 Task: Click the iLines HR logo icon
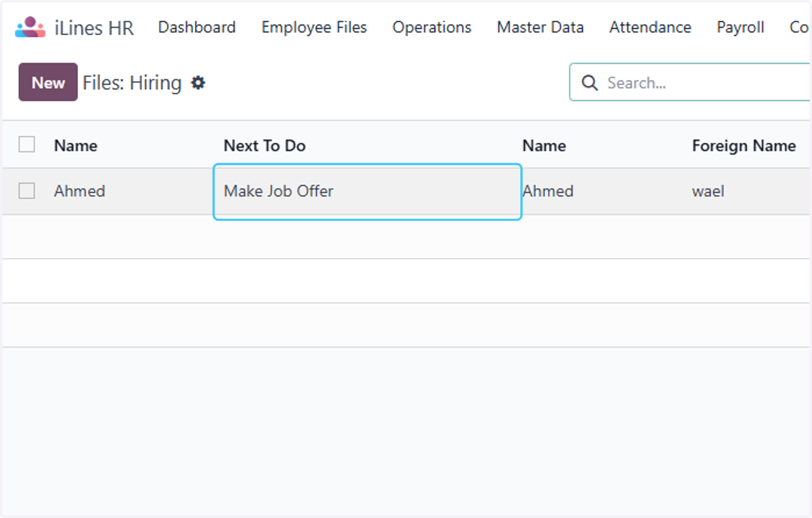pos(30,28)
